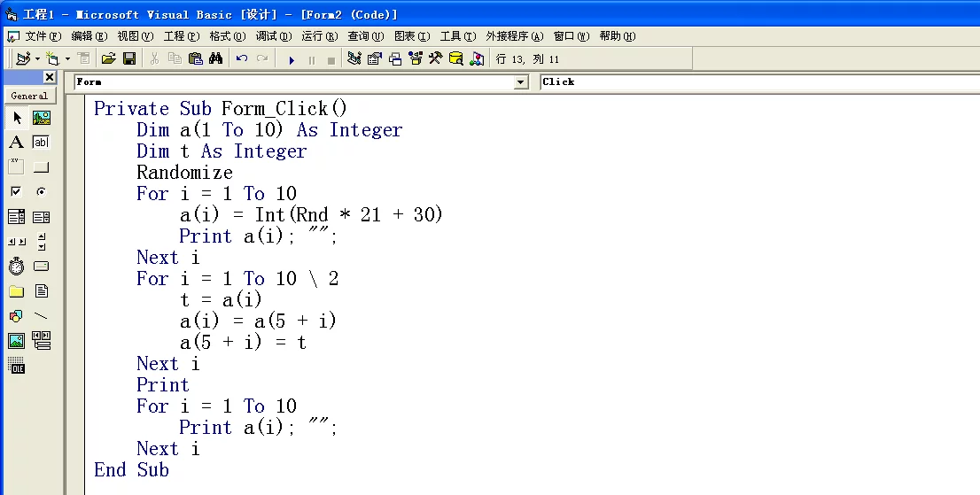Select the Line control tool
980x495 pixels.
click(42, 316)
